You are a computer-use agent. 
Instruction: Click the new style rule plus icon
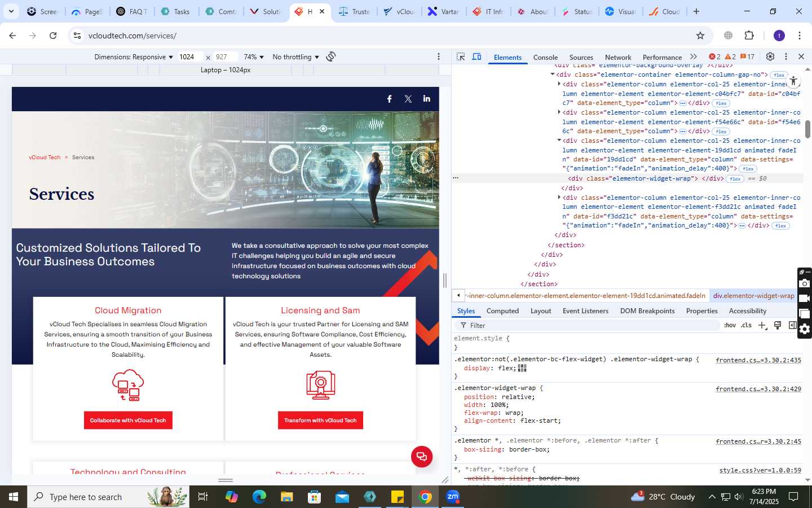[x=763, y=325]
